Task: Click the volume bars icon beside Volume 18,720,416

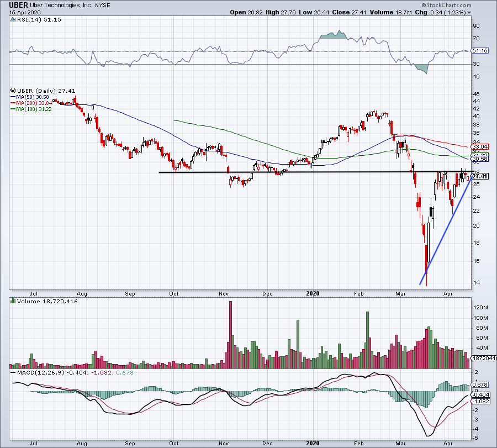Action: [13, 301]
